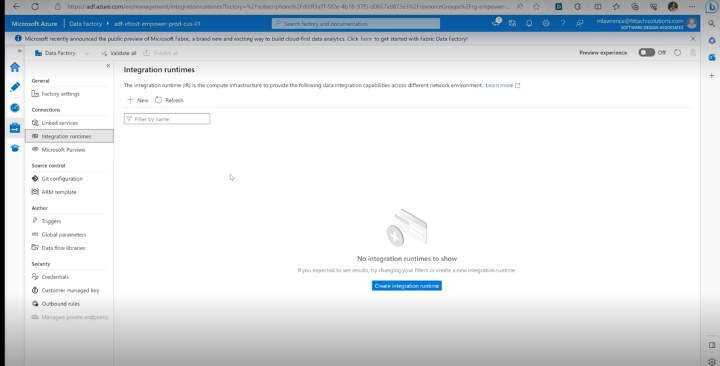
Task: Add item to Edge sidebar
Action: (711, 75)
